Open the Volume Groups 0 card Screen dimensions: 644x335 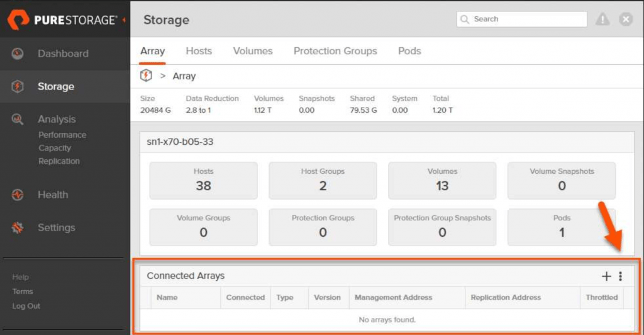(x=203, y=227)
